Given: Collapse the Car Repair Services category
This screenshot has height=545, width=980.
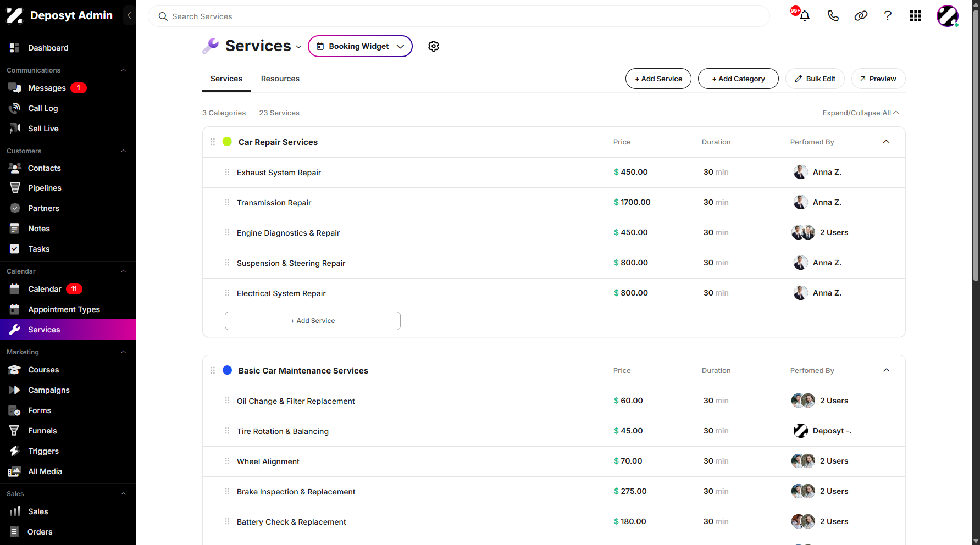Looking at the screenshot, I should [x=886, y=142].
